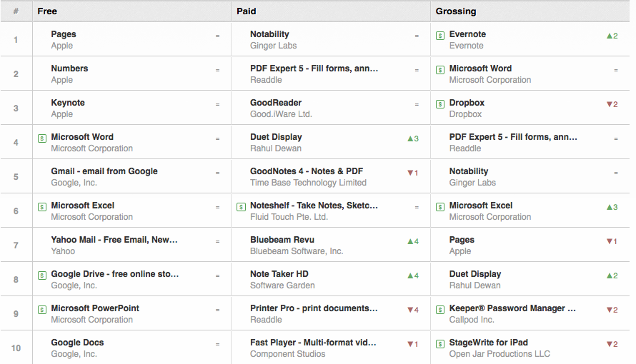This screenshot has height=364, width=636.
Task: Open Note Taker HD app entry
Action: pyautogui.click(x=279, y=274)
